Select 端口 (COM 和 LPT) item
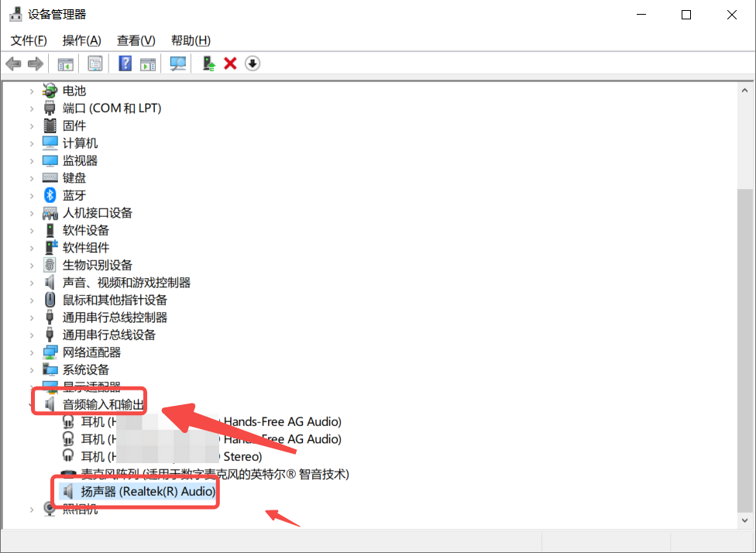Viewport: 756px width, 553px height. coord(112,108)
